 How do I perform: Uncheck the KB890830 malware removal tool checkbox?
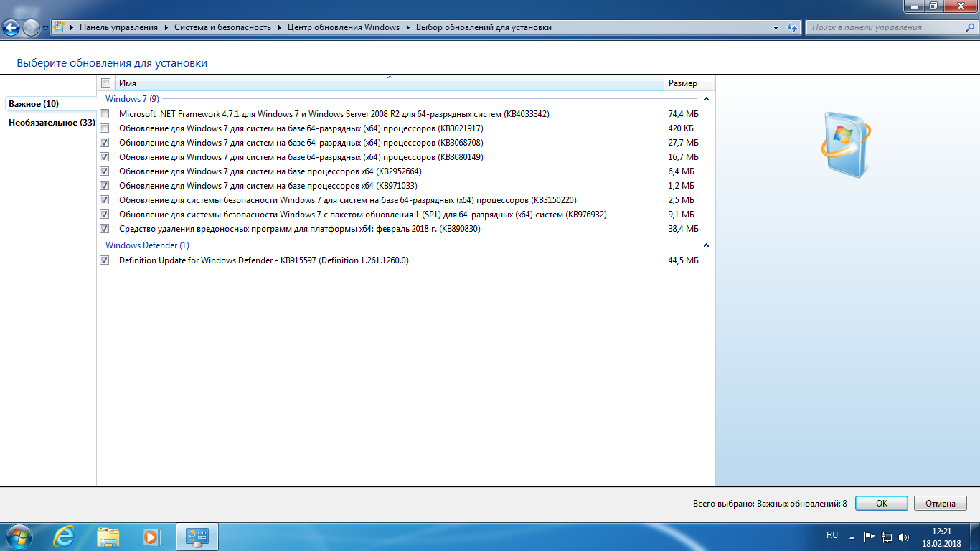point(105,229)
